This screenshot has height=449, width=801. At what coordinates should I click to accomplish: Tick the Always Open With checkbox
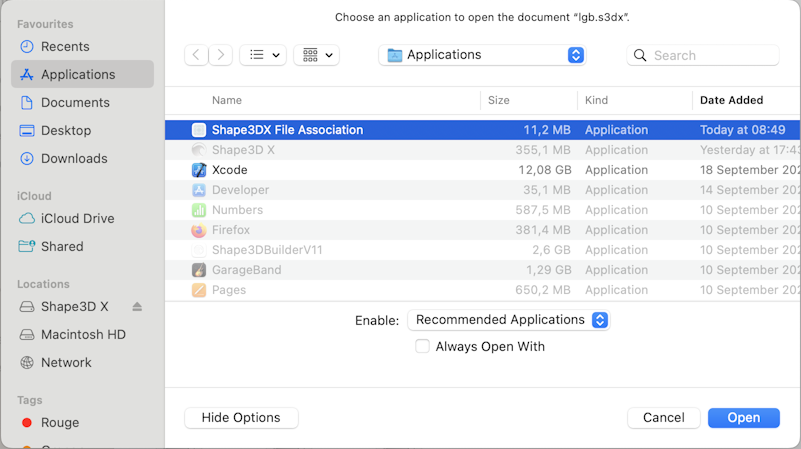422,346
